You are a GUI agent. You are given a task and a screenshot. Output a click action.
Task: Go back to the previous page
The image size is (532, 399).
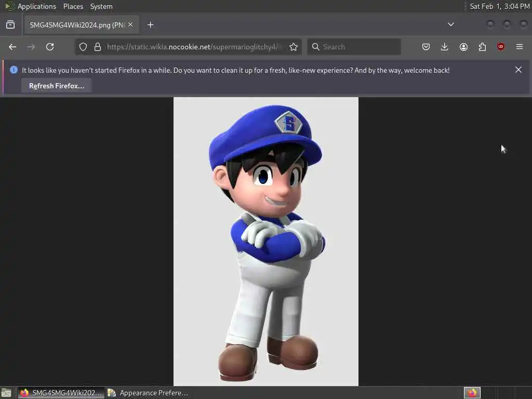[12, 47]
